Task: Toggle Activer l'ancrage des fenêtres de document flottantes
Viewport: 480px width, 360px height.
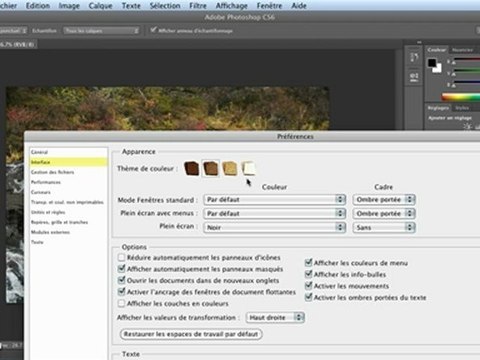Action: 121,292
